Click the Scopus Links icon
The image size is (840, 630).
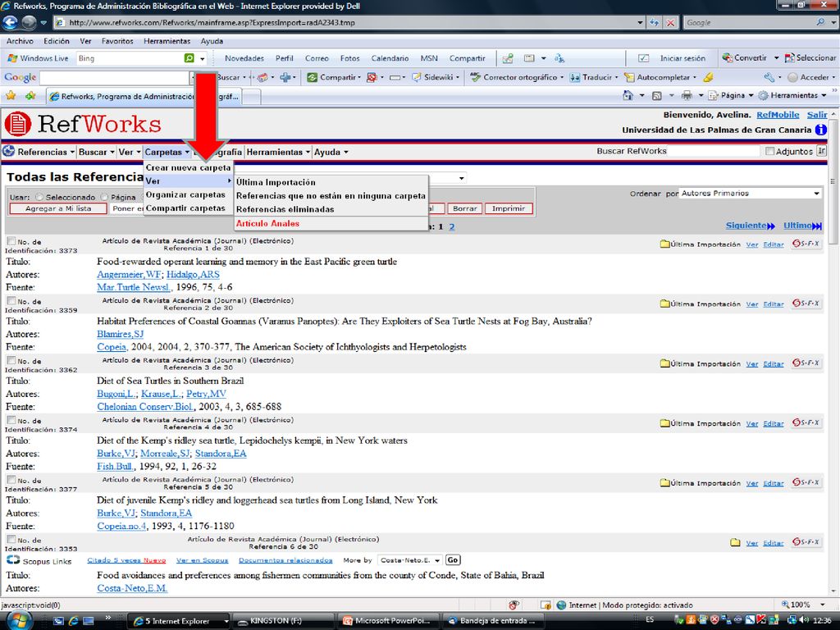pyautogui.click(x=13, y=560)
